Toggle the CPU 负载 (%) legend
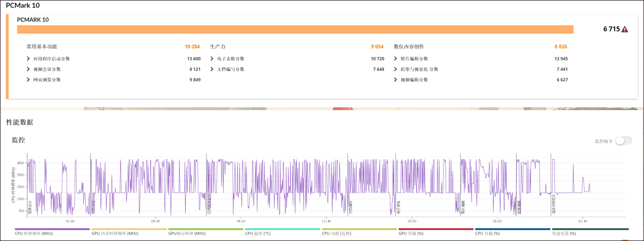This screenshot has height=241, width=644. click(488, 233)
